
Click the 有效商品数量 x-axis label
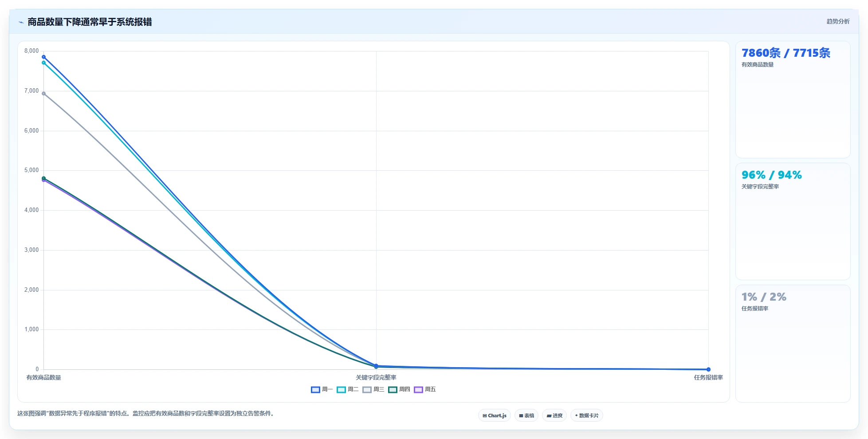[43, 377]
